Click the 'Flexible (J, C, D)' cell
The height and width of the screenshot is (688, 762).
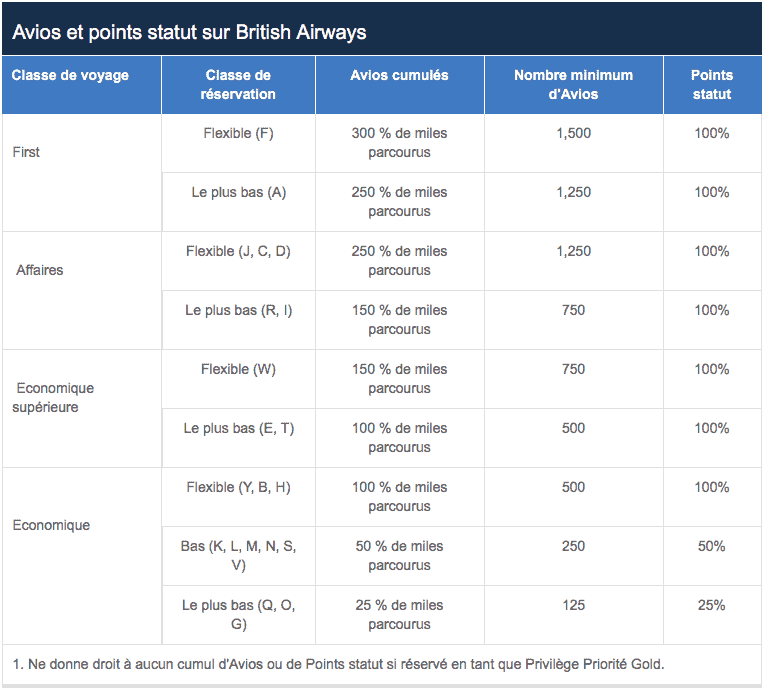click(238, 251)
